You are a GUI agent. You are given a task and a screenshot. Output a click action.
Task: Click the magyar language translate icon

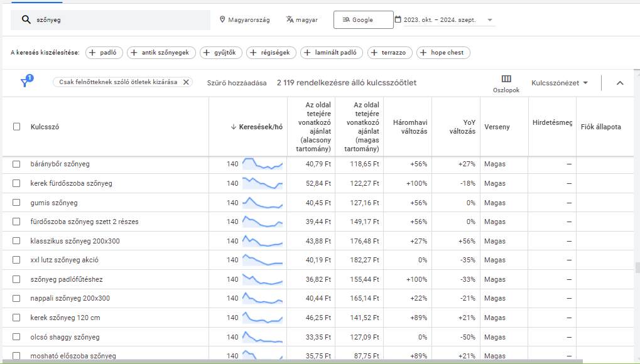[x=290, y=20]
